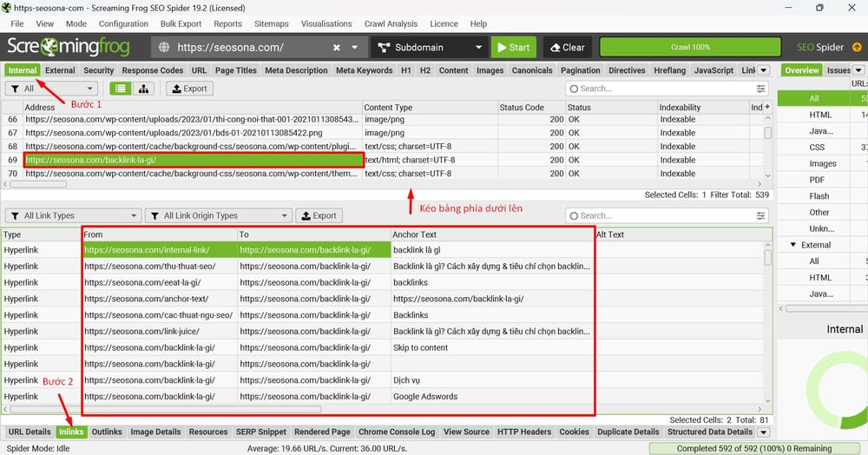Sort by the Indexability column header
Viewport: 868px width, 455px height.
click(703, 108)
